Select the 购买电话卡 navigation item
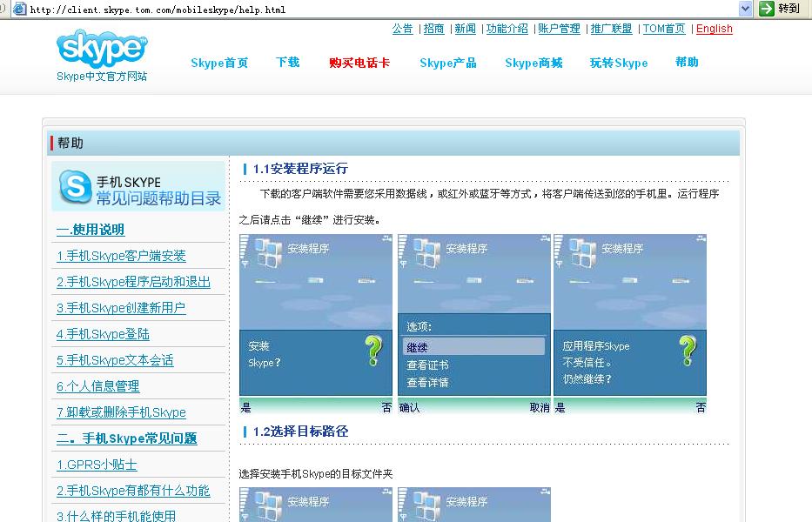This screenshot has height=522, width=812. [359, 63]
